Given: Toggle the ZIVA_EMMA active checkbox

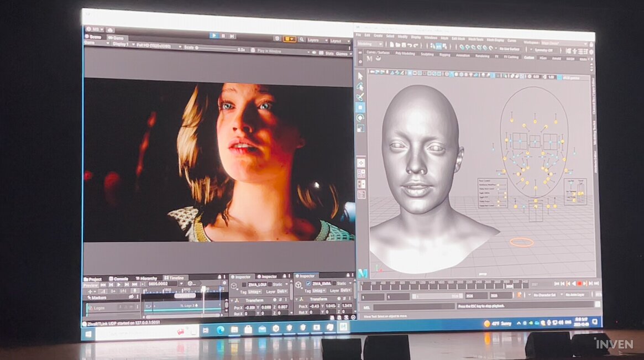Looking at the screenshot, I should (x=308, y=284).
